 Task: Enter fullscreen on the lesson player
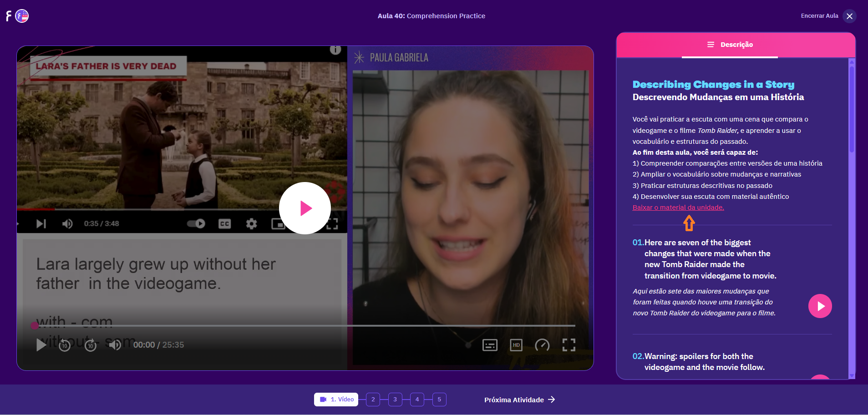point(569,345)
